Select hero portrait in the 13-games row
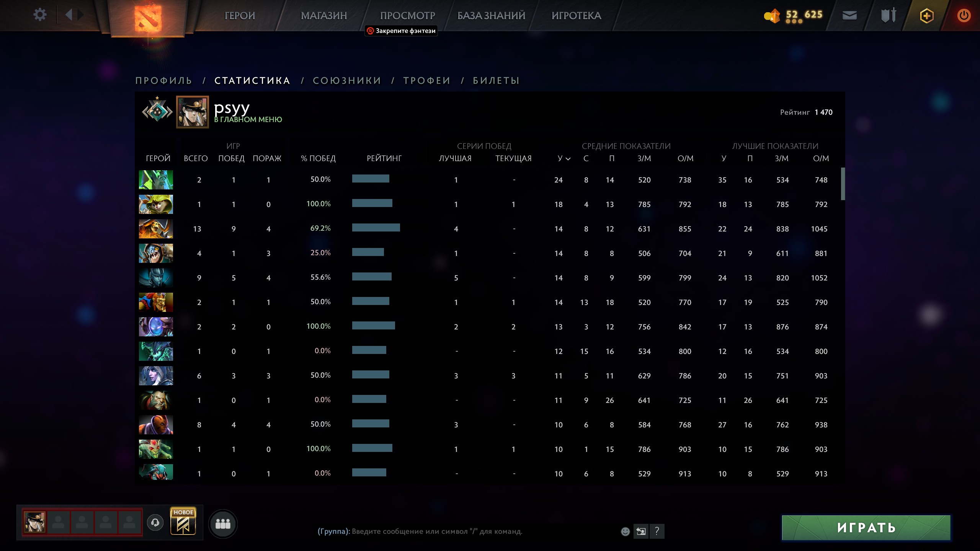The width and height of the screenshot is (980, 551). tap(156, 229)
